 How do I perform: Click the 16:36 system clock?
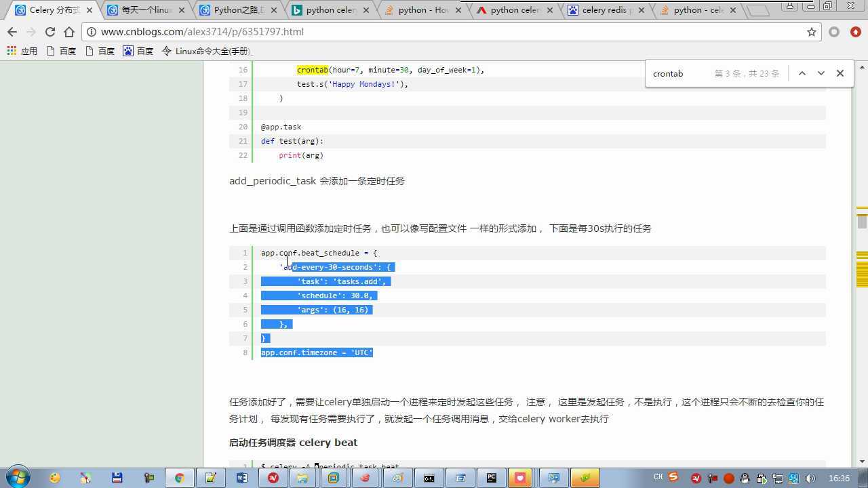[x=839, y=478]
